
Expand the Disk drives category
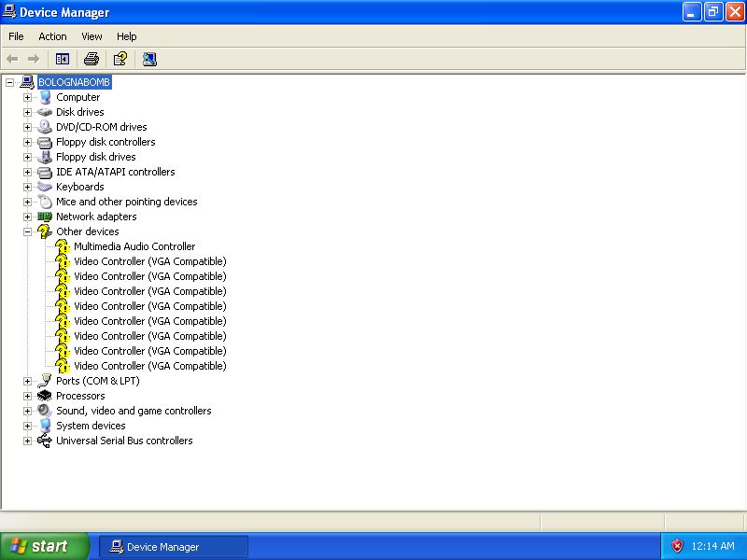pos(27,112)
